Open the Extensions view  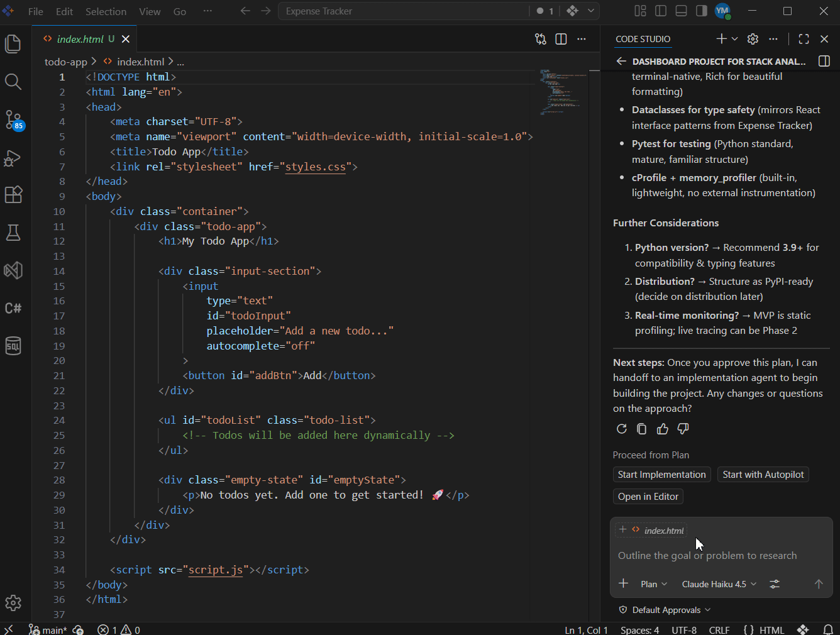13,195
